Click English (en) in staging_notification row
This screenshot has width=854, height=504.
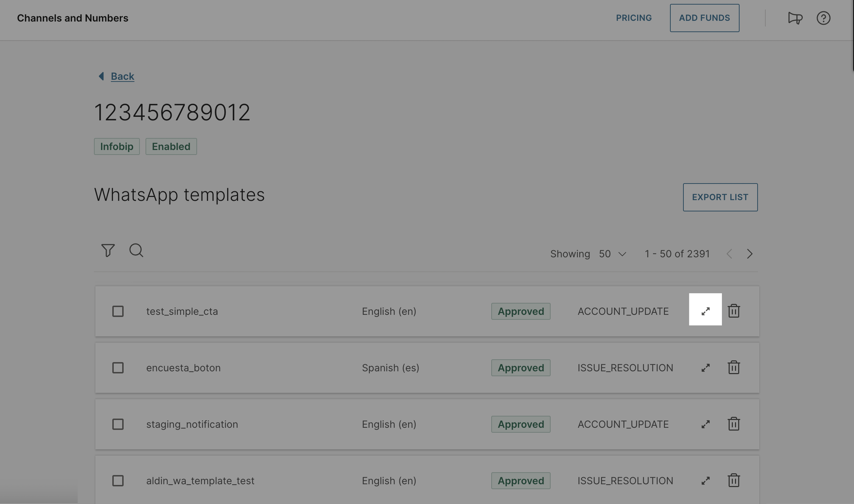389,424
